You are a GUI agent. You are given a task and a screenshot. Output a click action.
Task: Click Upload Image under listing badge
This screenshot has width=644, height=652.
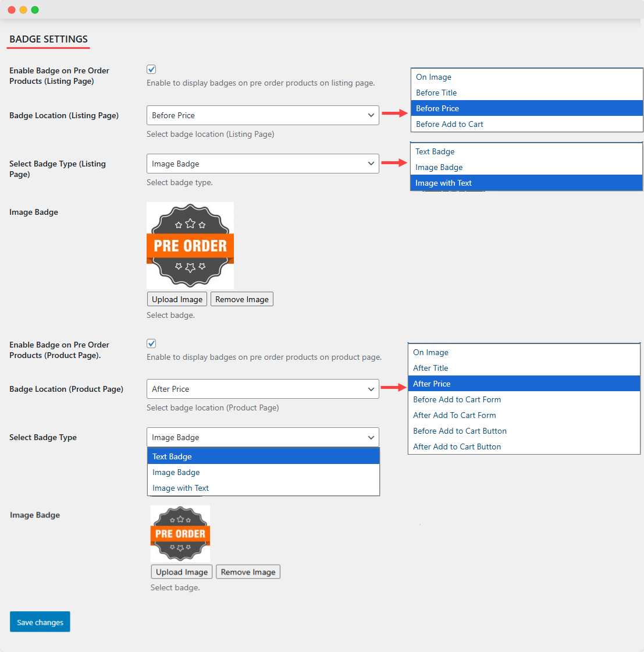177,299
